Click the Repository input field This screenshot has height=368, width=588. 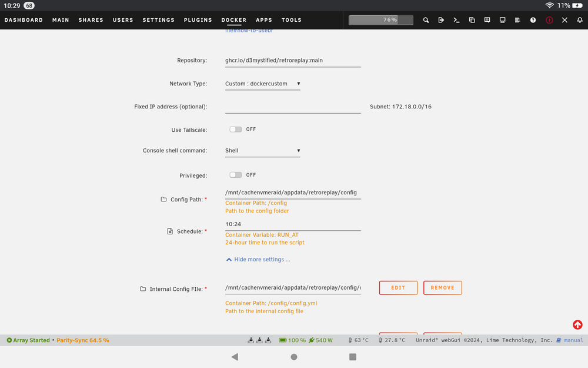tap(293, 61)
